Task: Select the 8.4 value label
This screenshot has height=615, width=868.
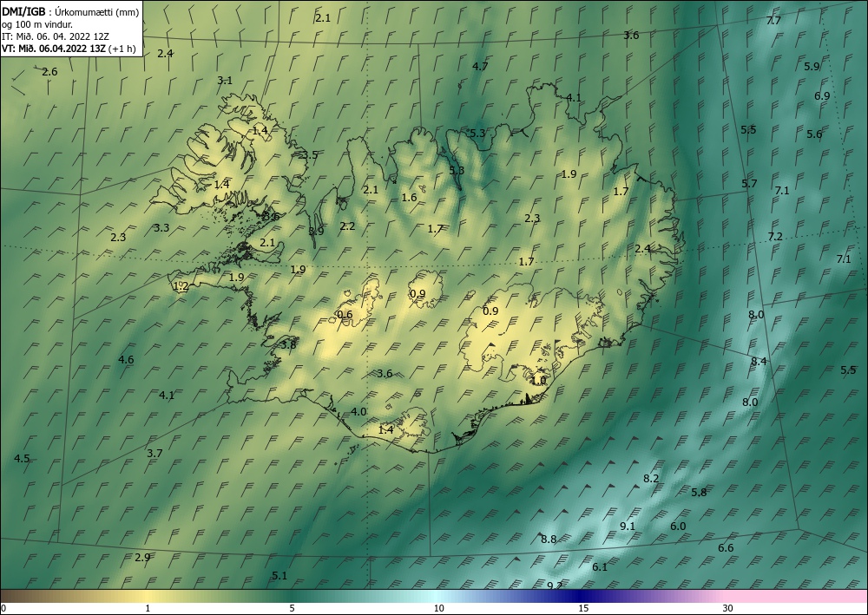Action: (759, 361)
